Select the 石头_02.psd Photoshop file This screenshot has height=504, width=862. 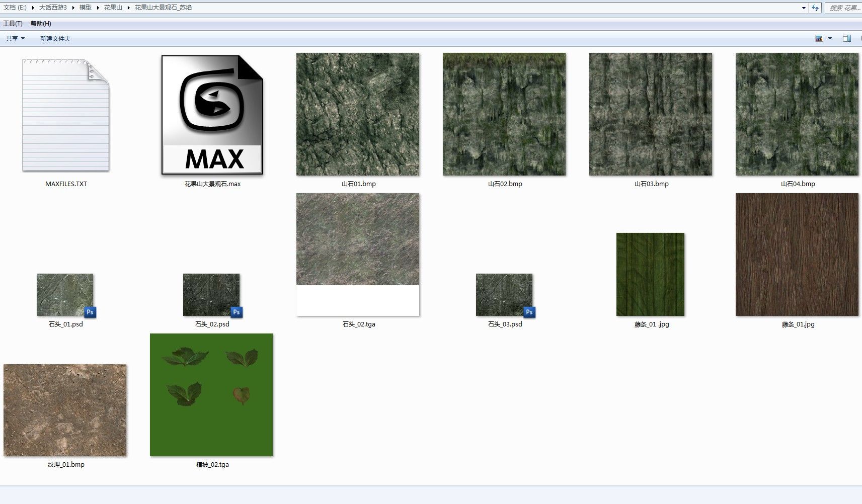click(x=211, y=295)
